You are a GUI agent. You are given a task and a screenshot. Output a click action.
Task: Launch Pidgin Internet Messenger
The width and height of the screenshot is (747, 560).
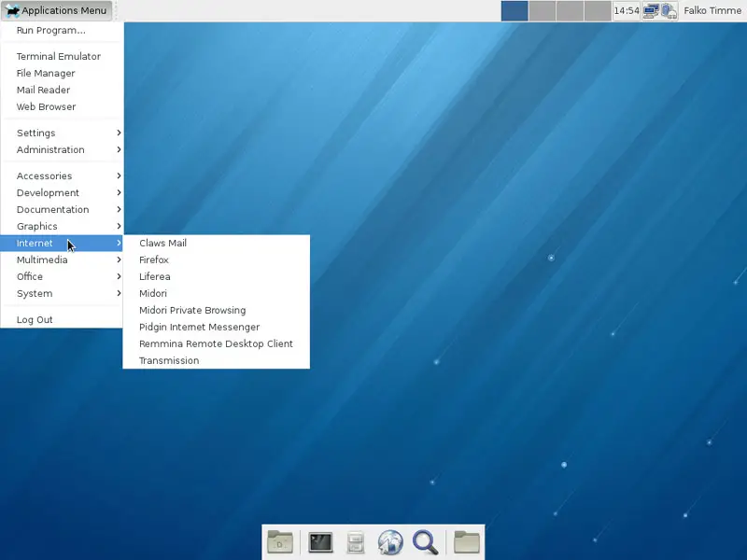217,328
